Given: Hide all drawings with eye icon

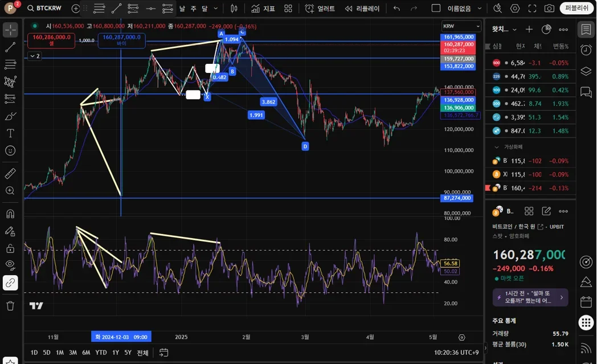Looking at the screenshot, I should coord(10,265).
